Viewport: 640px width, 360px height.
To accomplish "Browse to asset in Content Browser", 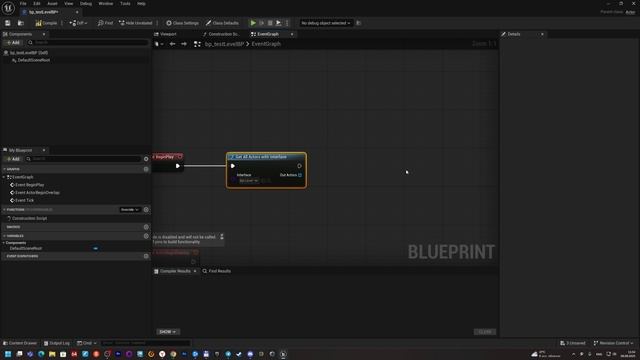I will pos(20,23).
